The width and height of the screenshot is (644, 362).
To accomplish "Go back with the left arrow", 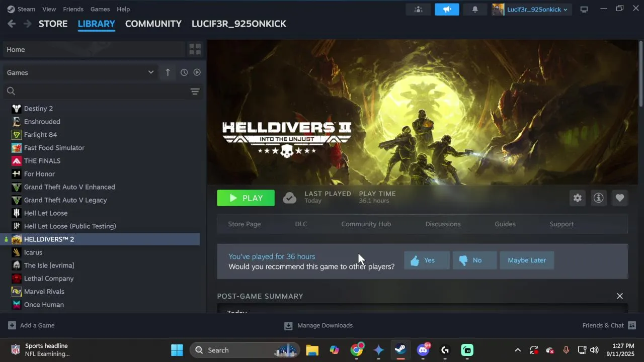I will click(12, 24).
